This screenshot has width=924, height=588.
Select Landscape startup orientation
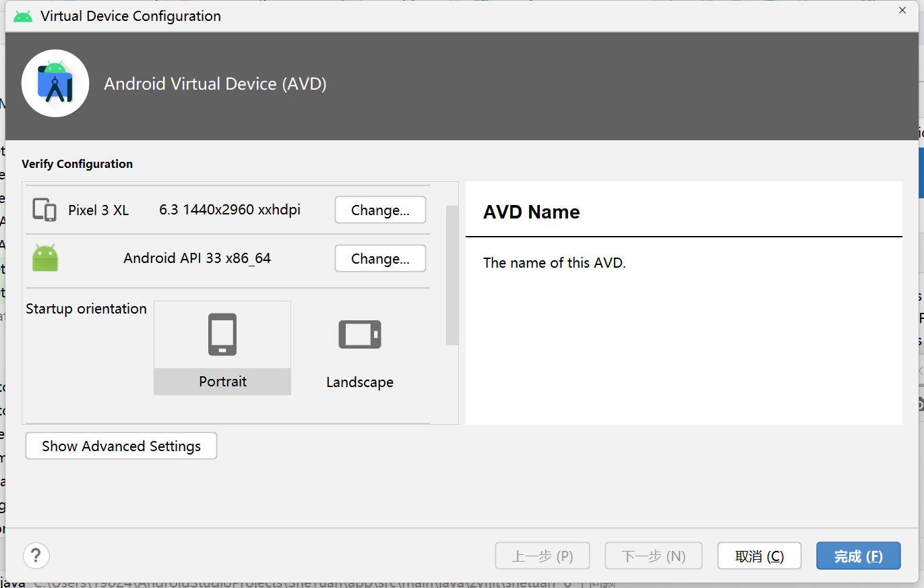[x=360, y=348]
